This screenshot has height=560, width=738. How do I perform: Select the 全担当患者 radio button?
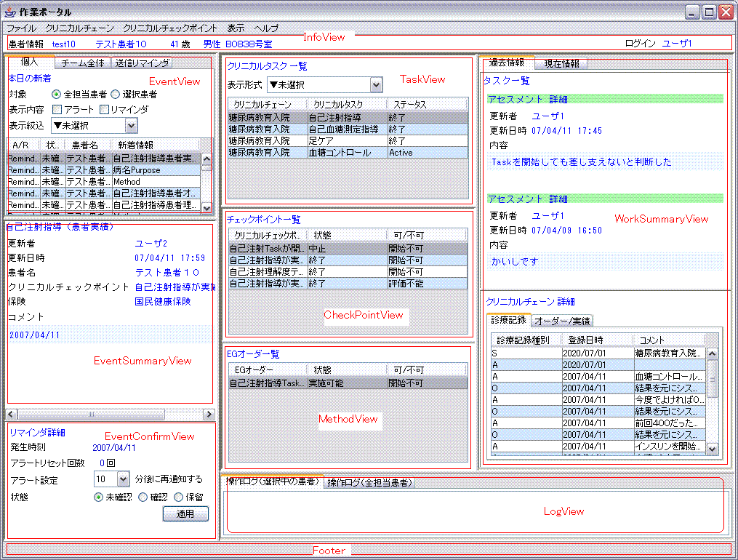[57, 94]
